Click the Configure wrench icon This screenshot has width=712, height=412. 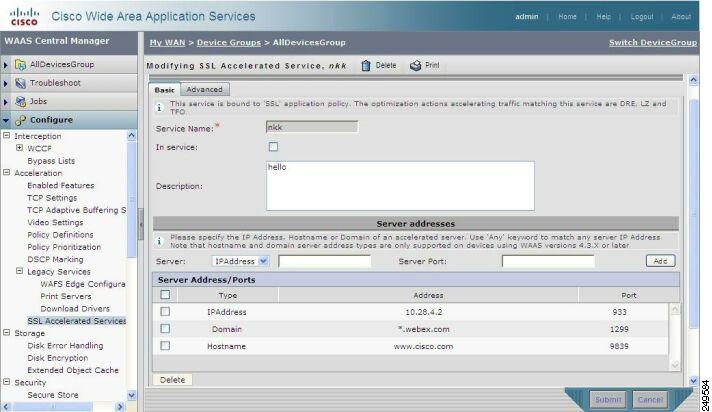point(20,120)
